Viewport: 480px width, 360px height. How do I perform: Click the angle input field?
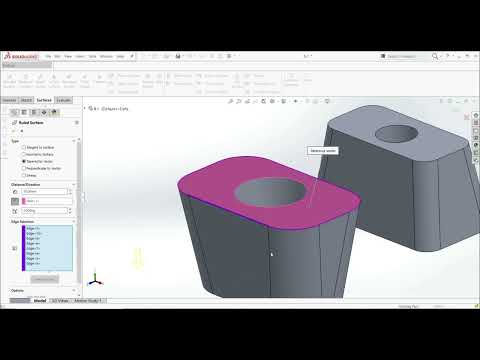click(x=45, y=211)
